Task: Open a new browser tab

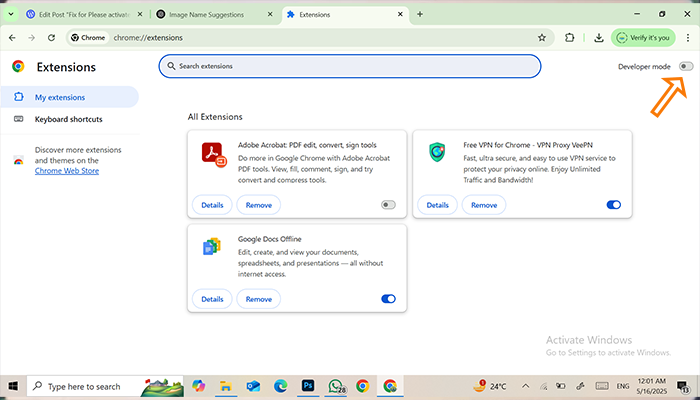Action: 420,14
